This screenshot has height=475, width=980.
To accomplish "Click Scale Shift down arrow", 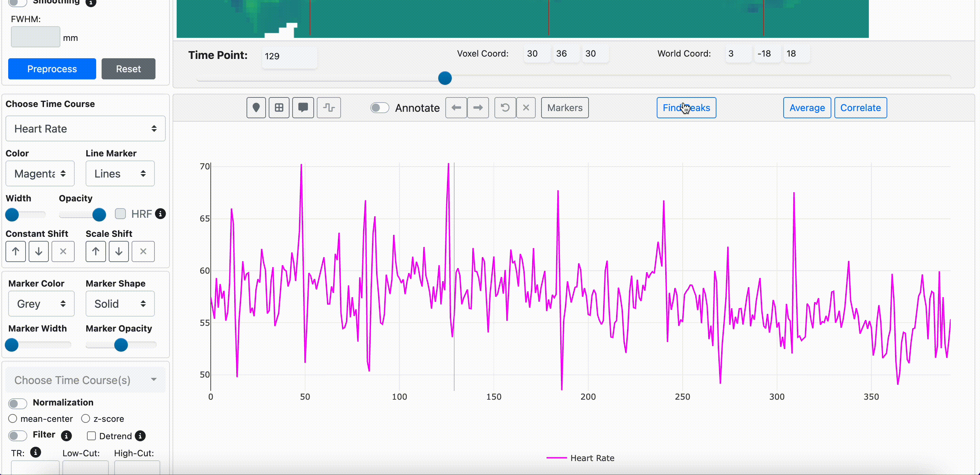I will tap(119, 251).
